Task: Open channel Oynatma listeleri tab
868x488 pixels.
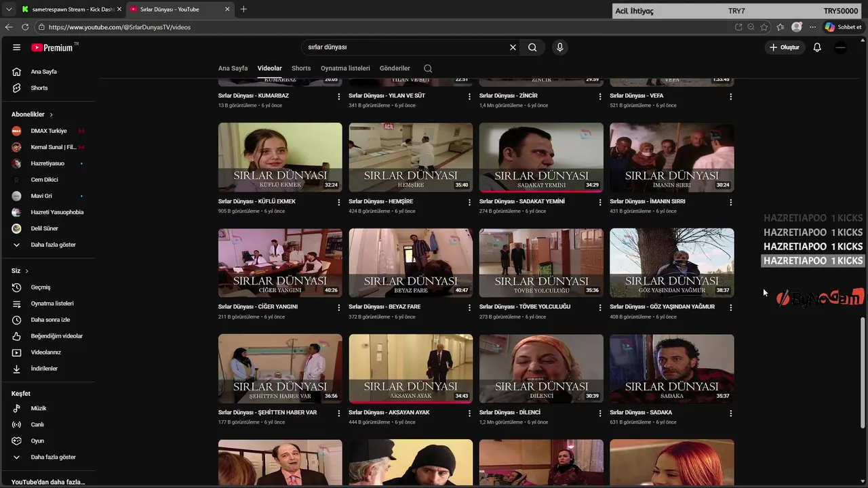Action: (x=345, y=68)
